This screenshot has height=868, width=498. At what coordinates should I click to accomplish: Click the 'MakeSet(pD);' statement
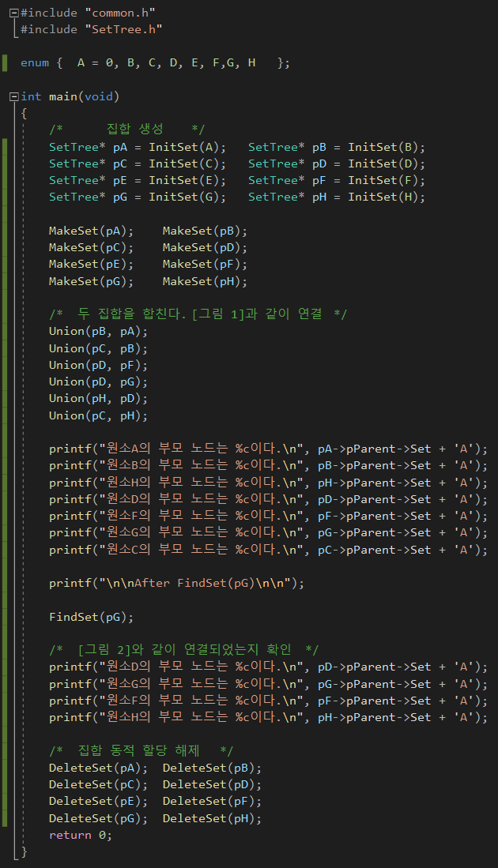(205, 247)
